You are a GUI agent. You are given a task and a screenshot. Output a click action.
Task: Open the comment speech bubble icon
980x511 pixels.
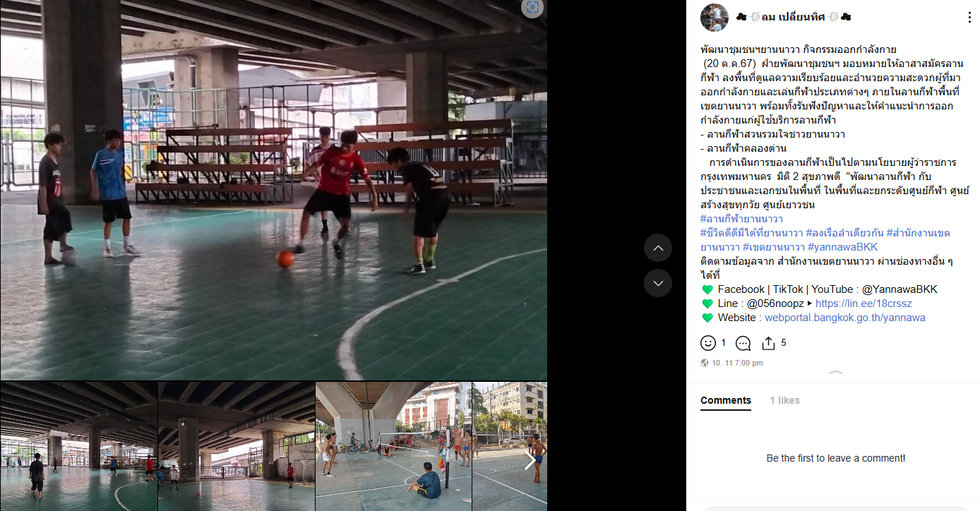pos(743,343)
